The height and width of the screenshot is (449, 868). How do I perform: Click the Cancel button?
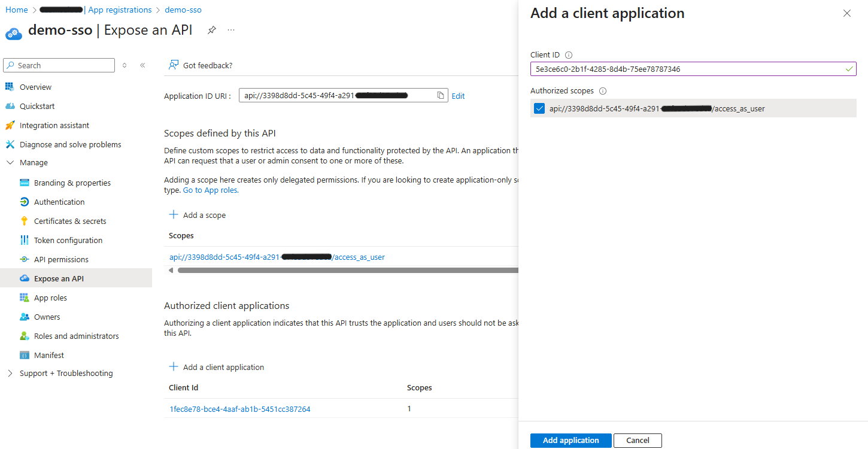tap(638, 440)
